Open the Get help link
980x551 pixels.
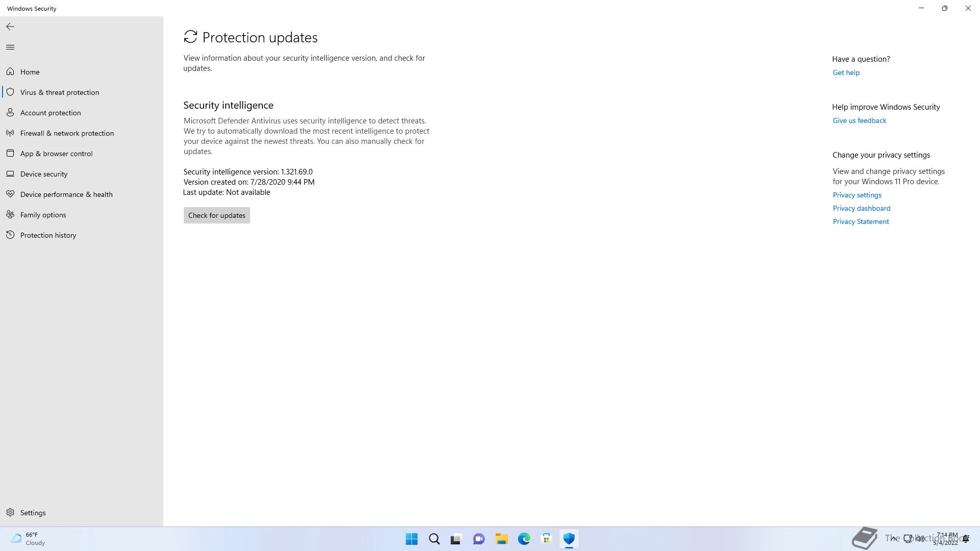point(846,72)
